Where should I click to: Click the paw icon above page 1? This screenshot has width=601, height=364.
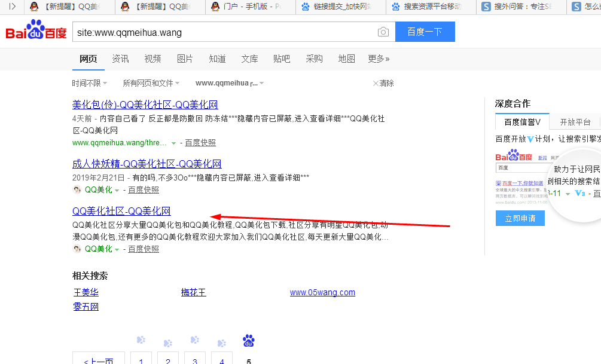click(141, 340)
